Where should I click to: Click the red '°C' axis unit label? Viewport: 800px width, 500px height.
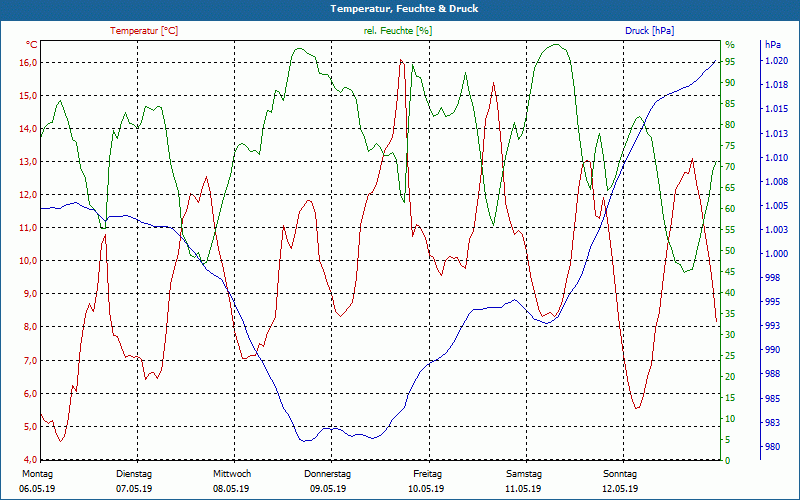pos(32,45)
